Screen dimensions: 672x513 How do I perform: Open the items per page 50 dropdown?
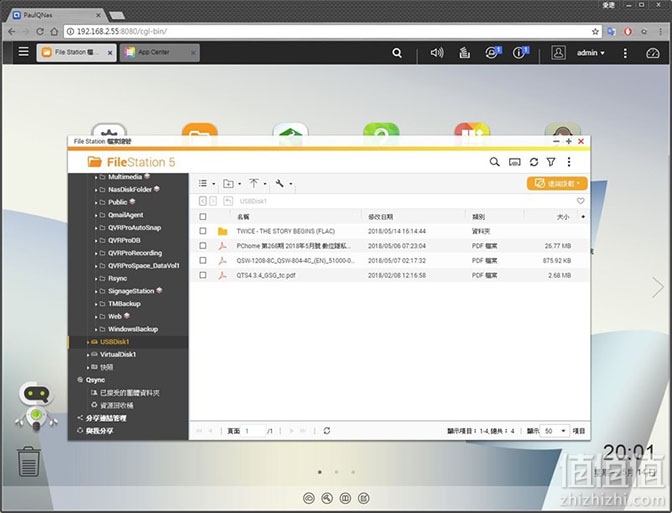point(555,431)
